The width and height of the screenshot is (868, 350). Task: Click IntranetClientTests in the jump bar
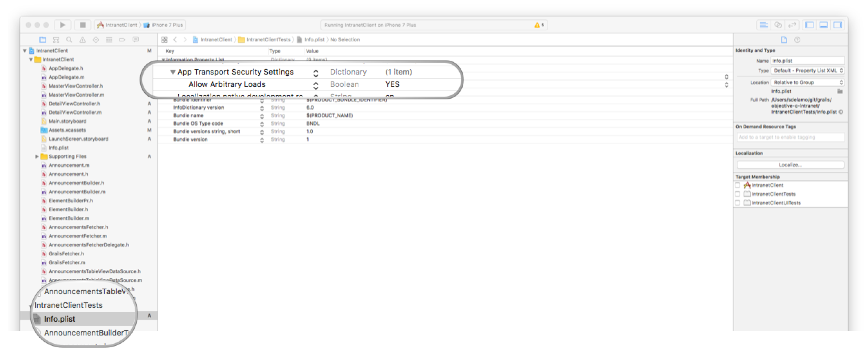(x=264, y=40)
